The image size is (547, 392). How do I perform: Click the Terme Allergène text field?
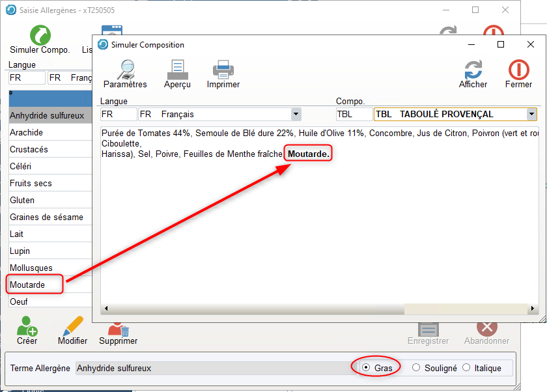tap(212, 368)
